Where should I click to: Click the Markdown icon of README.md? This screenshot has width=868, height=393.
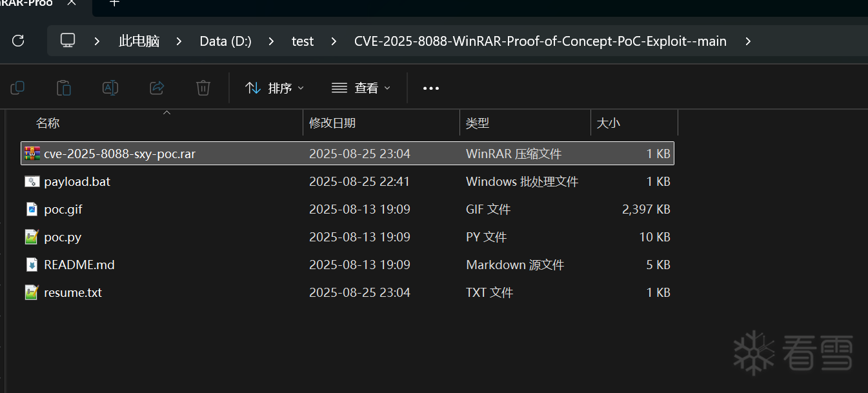[32, 265]
